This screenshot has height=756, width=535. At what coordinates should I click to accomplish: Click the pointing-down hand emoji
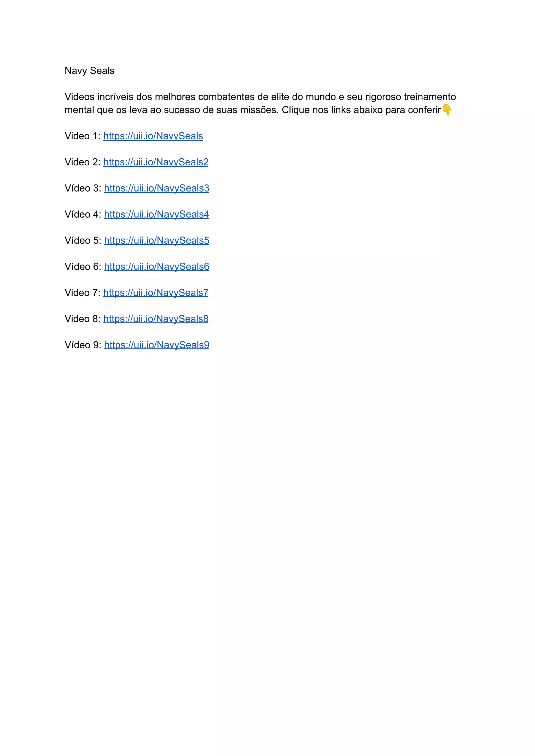coord(447,110)
